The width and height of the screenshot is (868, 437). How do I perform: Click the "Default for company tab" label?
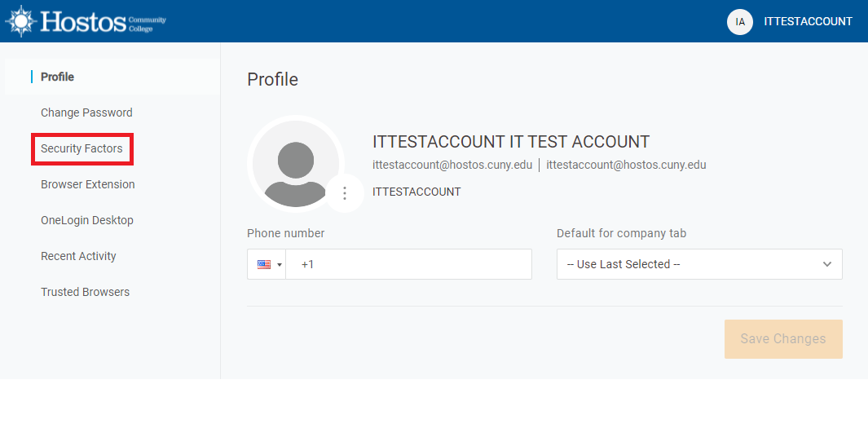pos(621,233)
